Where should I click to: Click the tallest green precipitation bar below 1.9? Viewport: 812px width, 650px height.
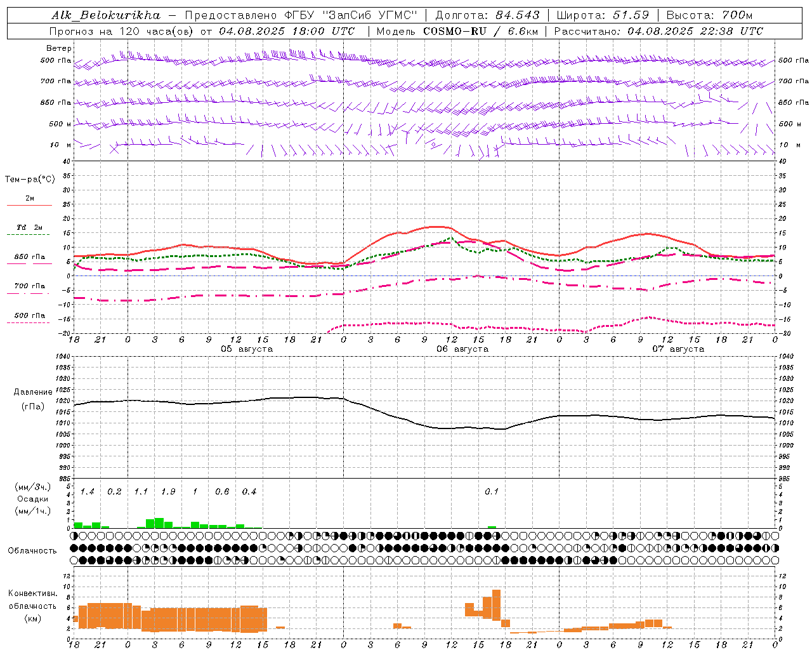click(x=159, y=523)
